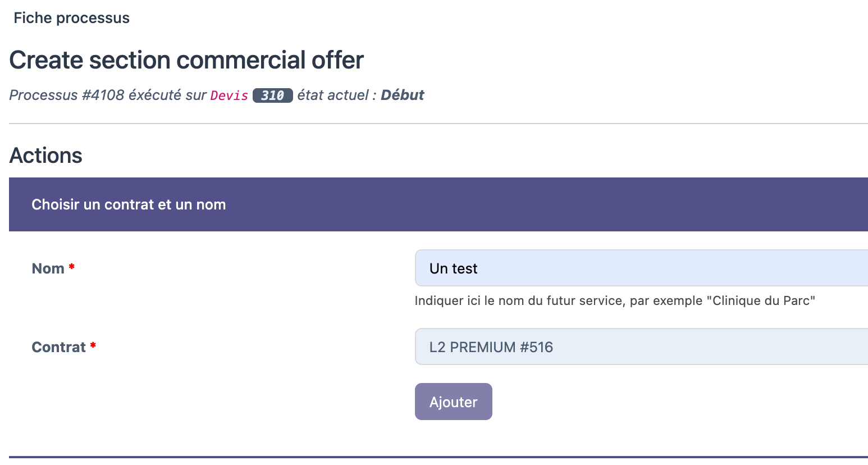The image size is (868, 465).
Task: Click the "Clinique du Parc" example text
Action: (x=764, y=300)
